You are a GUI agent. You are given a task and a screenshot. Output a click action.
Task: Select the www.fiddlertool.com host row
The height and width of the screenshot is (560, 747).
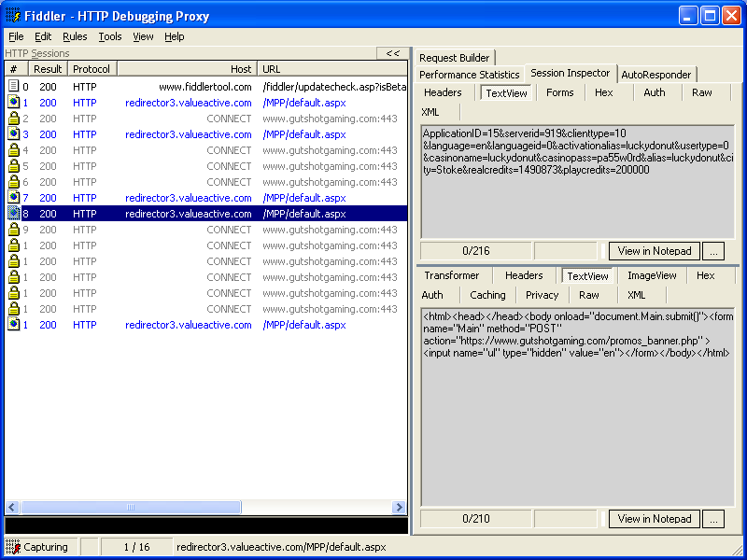pos(206,87)
